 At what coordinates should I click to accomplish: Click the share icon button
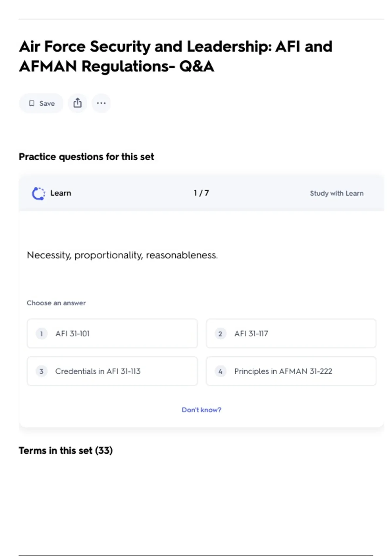pyautogui.click(x=77, y=103)
